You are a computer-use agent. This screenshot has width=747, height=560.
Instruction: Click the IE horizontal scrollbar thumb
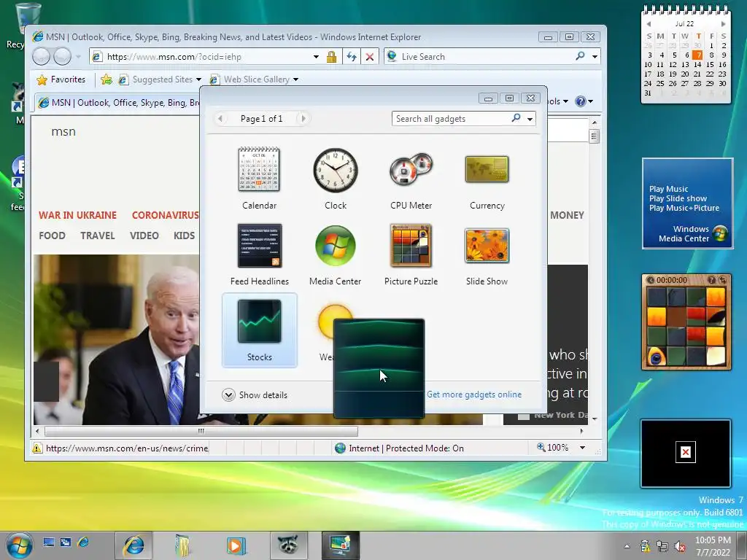201,431
